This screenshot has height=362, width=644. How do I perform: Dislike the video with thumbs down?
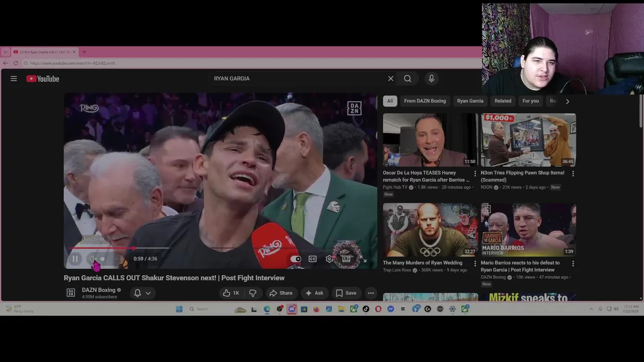[253, 293]
